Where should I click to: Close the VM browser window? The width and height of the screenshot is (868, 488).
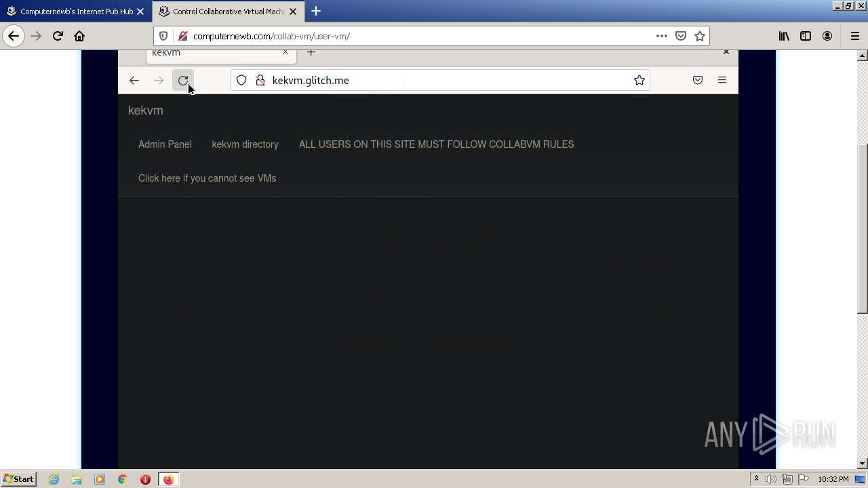pyautogui.click(x=726, y=52)
